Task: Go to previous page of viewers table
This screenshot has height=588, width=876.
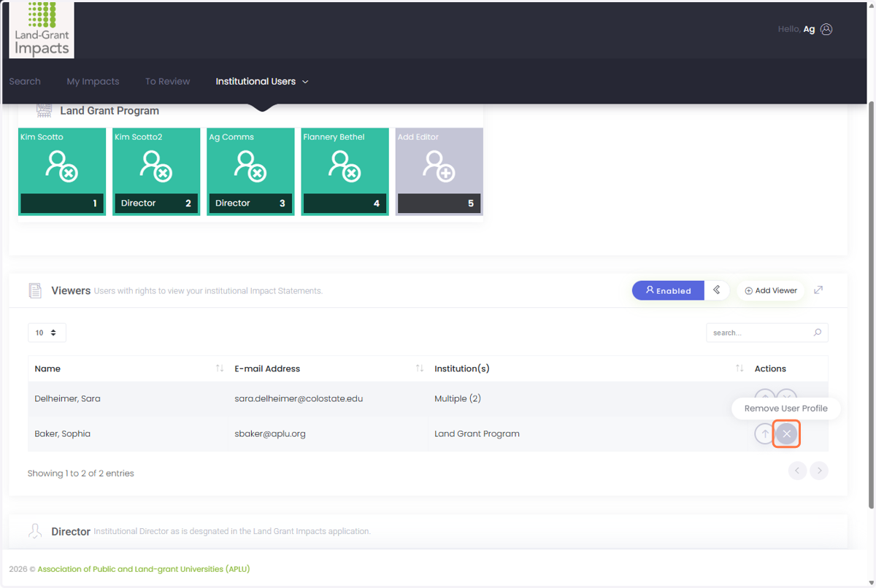Action: click(797, 471)
